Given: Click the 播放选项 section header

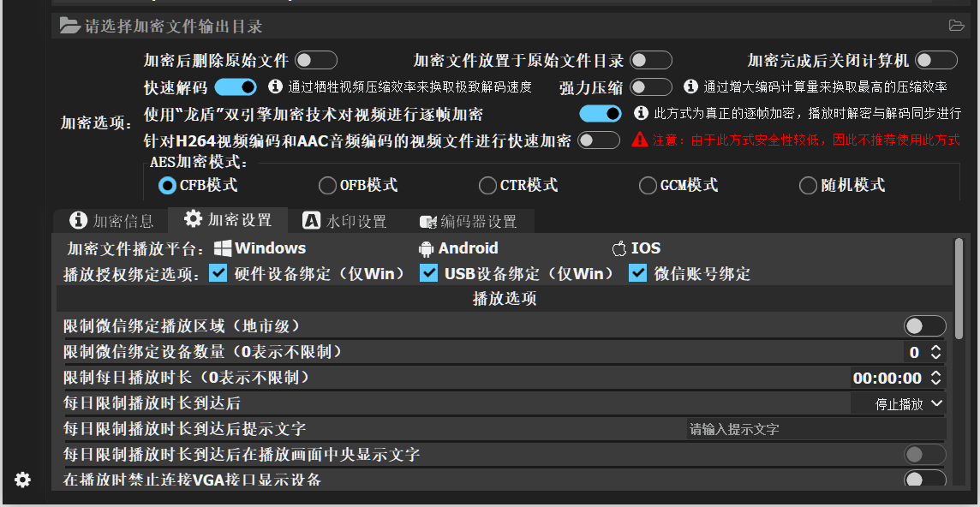Looking at the screenshot, I should click(x=505, y=299).
